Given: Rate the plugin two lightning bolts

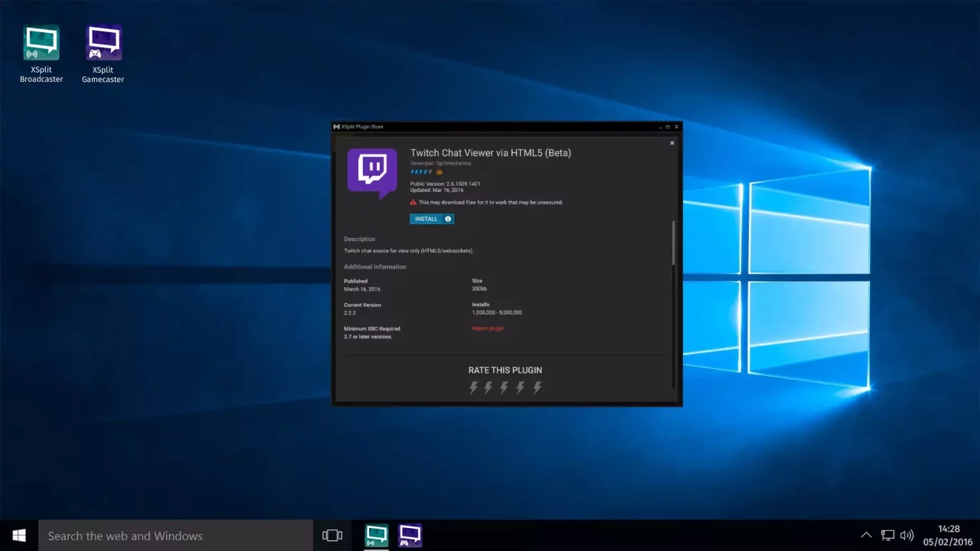Looking at the screenshot, I should 488,387.
